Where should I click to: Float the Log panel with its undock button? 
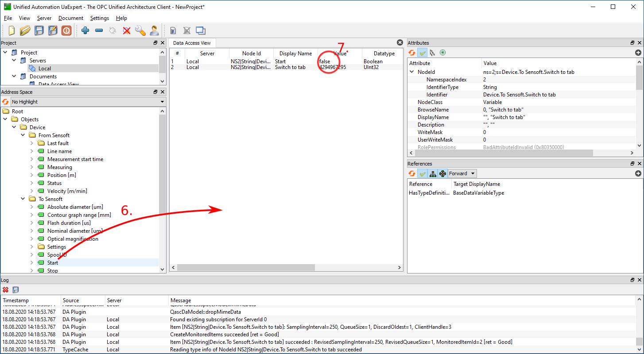(632, 280)
